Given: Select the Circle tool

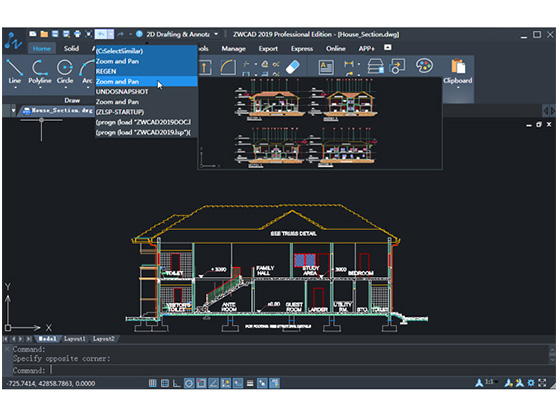Looking at the screenshot, I should 65,72.
